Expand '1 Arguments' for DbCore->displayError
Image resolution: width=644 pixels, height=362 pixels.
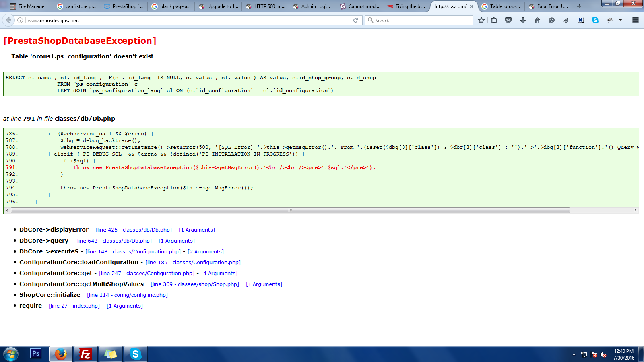coord(197,230)
